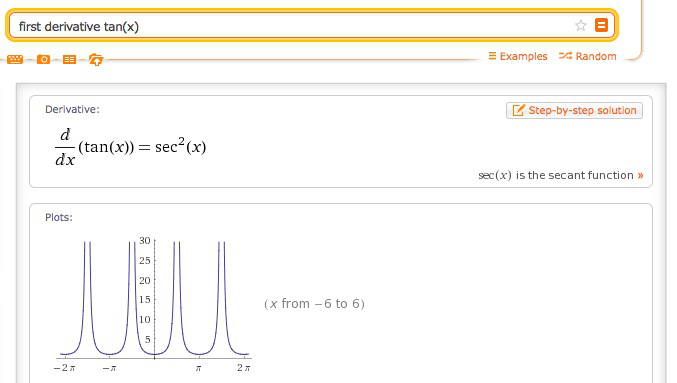Expand secant info via double-arrow chevron
677x383 pixels.
[640, 175]
